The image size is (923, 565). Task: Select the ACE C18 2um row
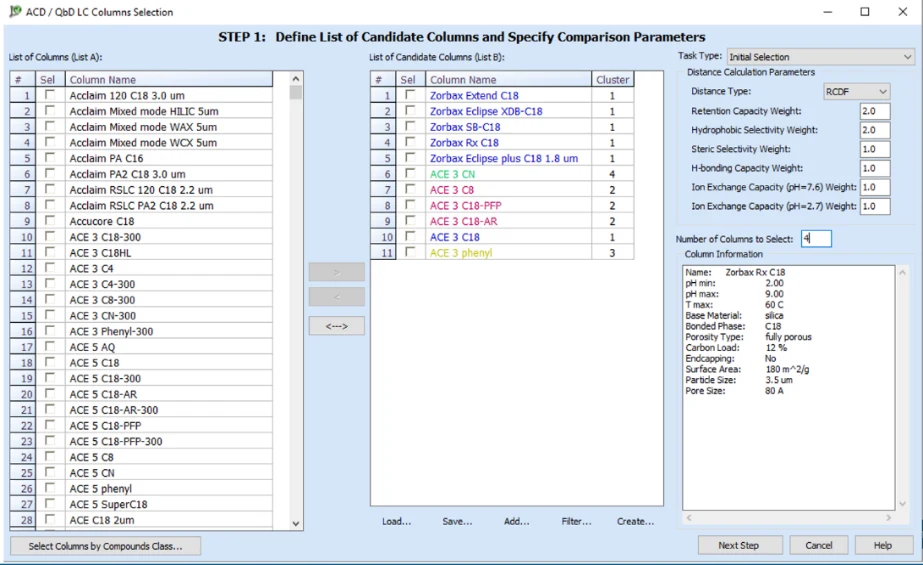[x=141, y=520]
